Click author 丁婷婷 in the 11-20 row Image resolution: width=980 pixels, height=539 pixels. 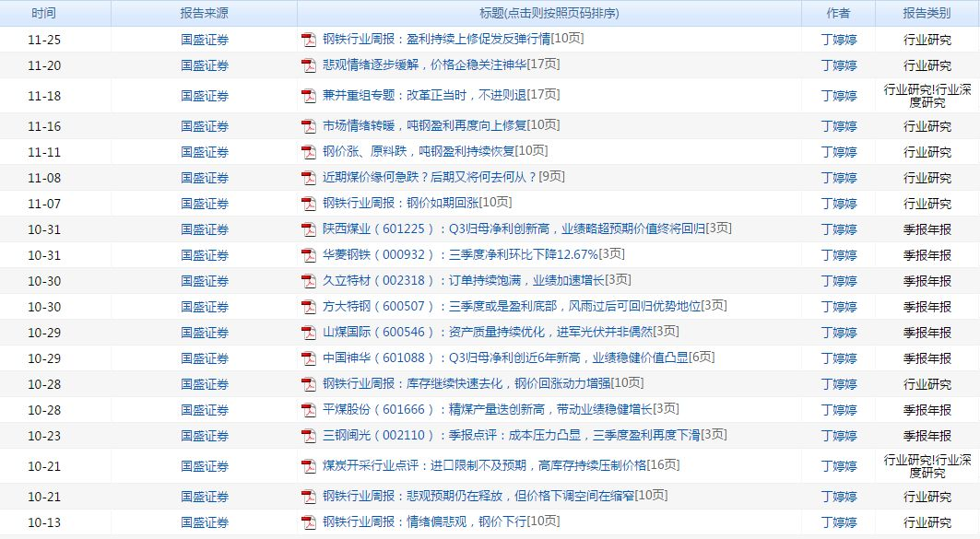(x=839, y=65)
